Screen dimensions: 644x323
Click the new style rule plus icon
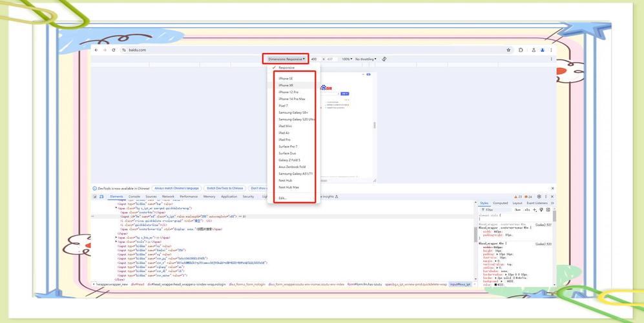click(x=535, y=209)
